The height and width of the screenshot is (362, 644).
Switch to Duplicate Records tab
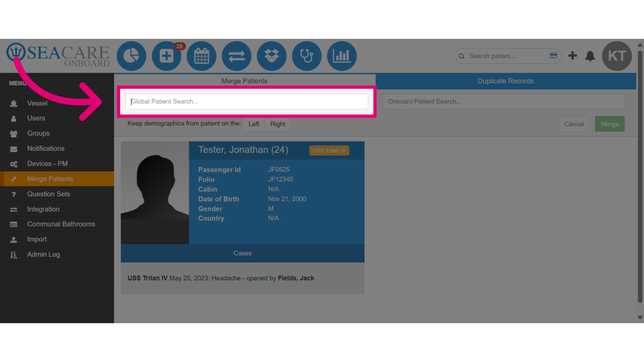pyautogui.click(x=506, y=81)
